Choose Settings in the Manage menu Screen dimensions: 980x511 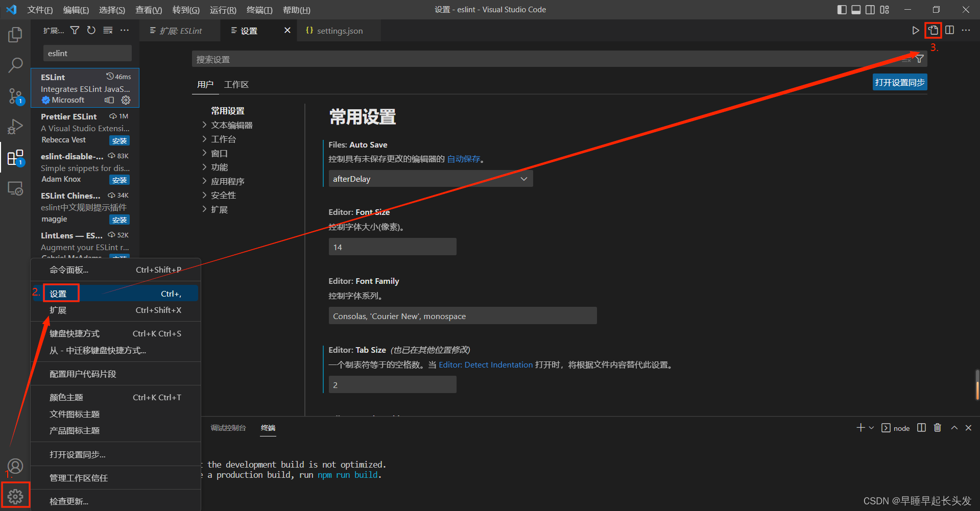coord(115,294)
